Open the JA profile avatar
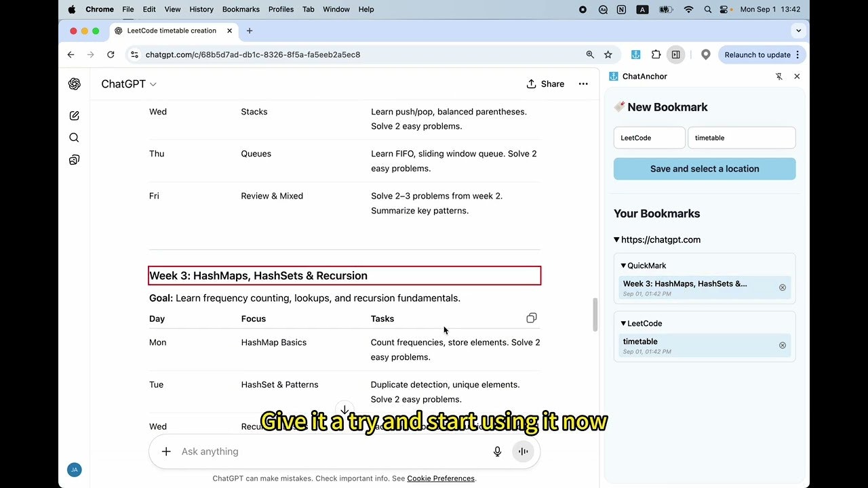 pyautogui.click(x=75, y=470)
